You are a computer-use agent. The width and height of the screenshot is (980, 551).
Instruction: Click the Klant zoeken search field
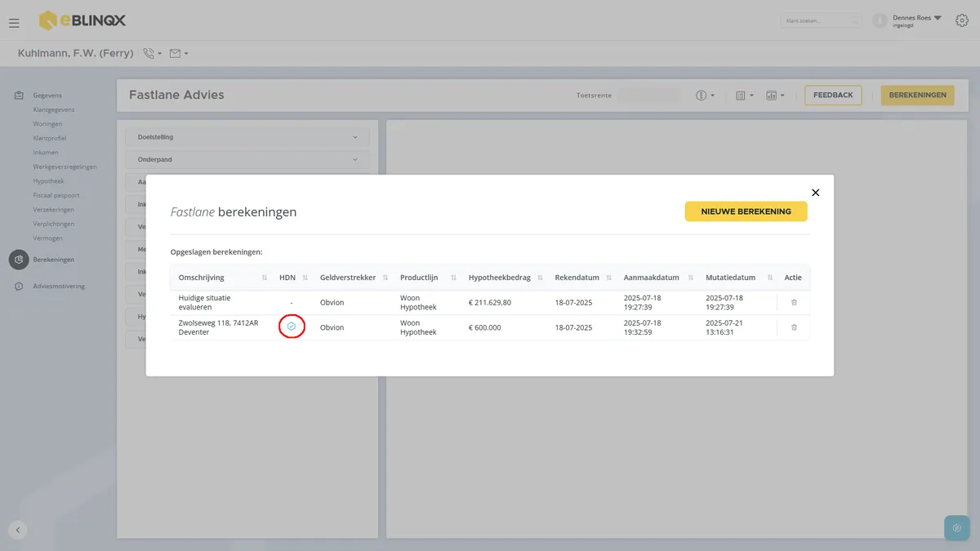821,20
